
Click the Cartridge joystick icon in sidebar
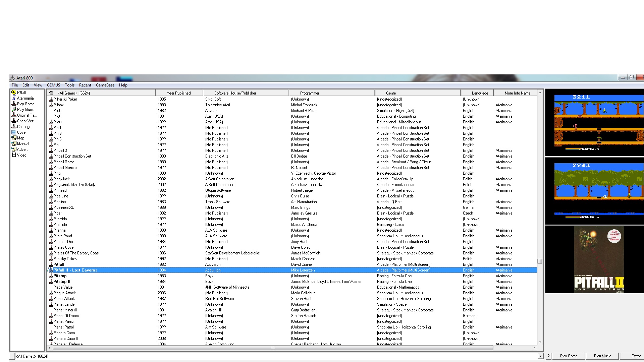click(14, 126)
